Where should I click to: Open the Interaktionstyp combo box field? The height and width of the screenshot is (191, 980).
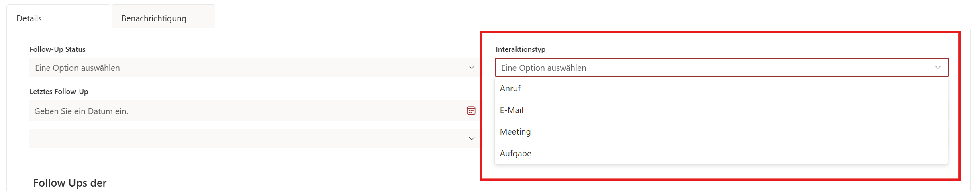tap(715, 68)
